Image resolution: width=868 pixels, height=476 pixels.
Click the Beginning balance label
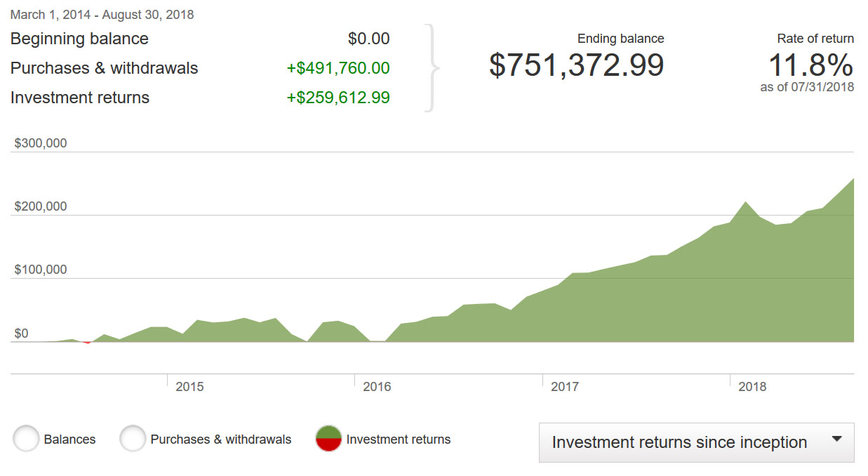tap(79, 39)
